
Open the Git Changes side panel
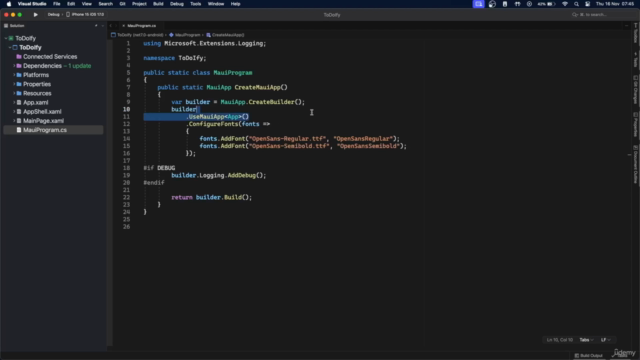[636, 90]
